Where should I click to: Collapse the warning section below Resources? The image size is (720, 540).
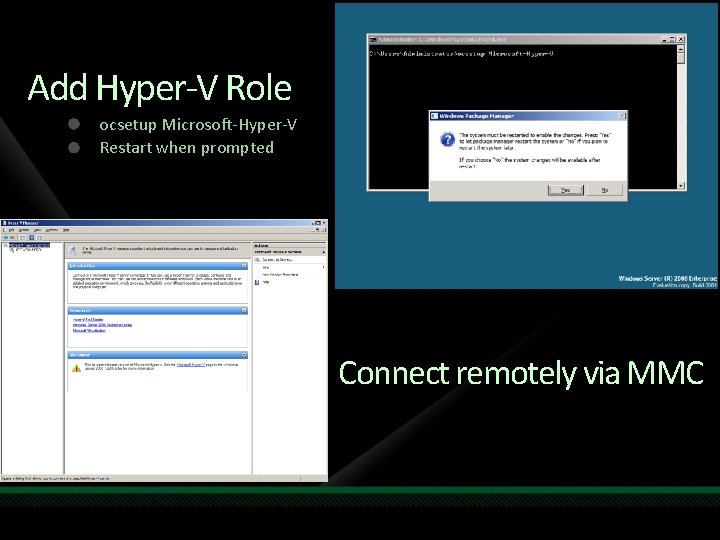click(x=244, y=355)
